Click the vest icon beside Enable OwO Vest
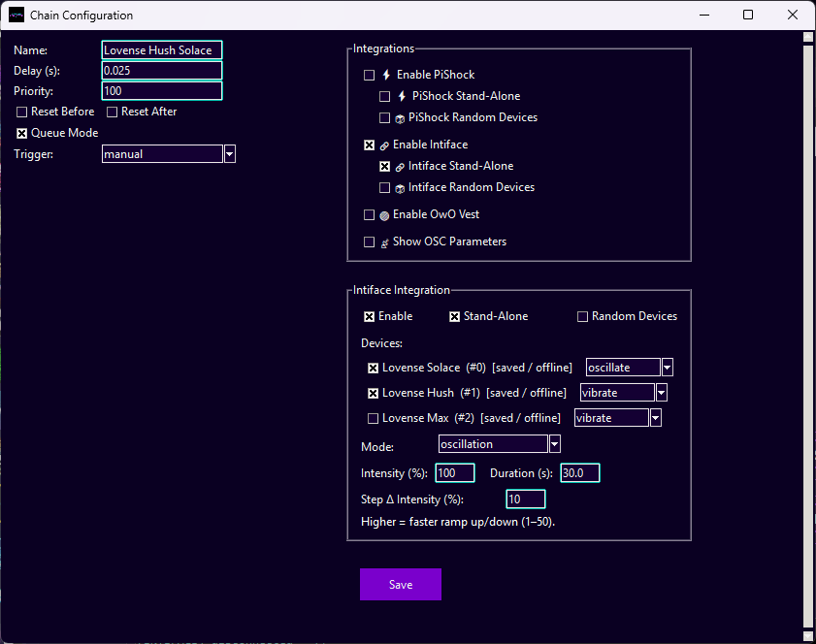Screen dimensions: 816x644 point(384,215)
